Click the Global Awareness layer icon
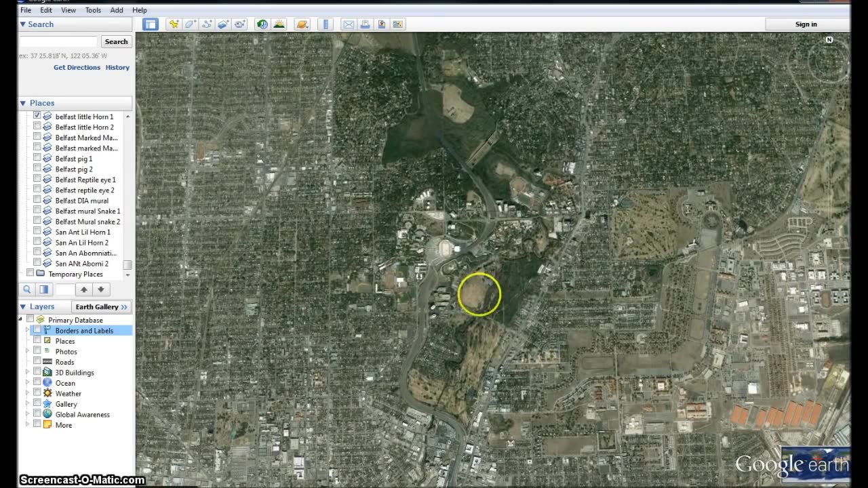The height and width of the screenshot is (488, 868). pyautogui.click(x=47, y=414)
